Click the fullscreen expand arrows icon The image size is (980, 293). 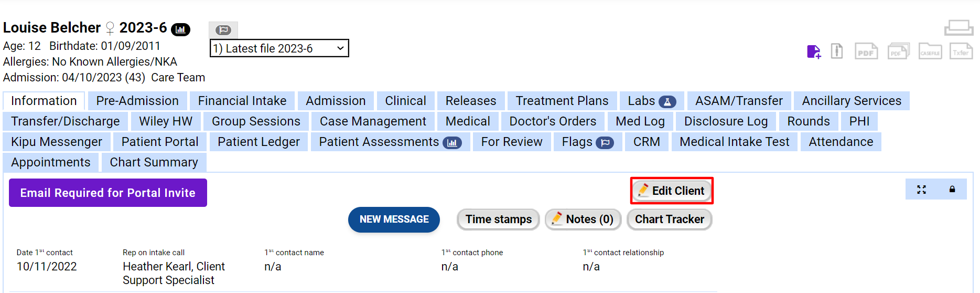pyautogui.click(x=921, y=190)
